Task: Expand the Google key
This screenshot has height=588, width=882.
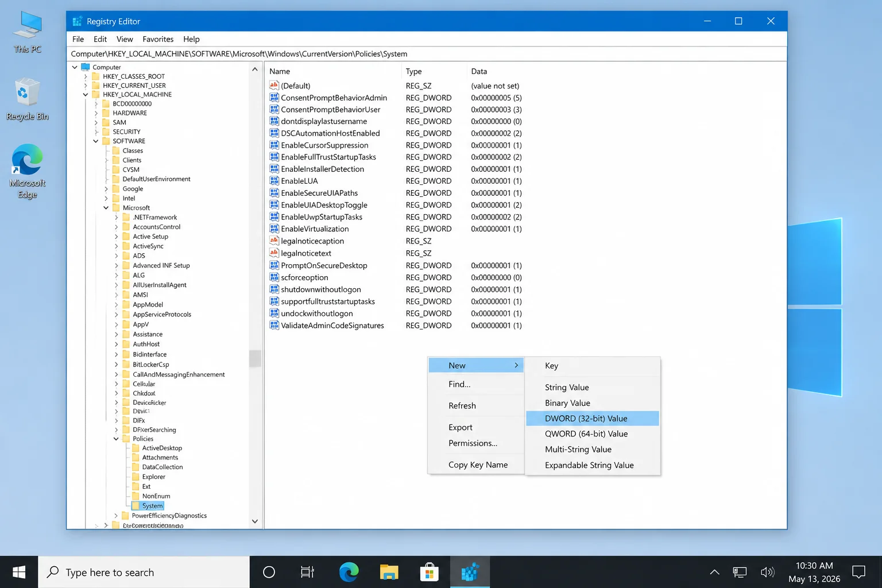Action: tap(106, 189)
